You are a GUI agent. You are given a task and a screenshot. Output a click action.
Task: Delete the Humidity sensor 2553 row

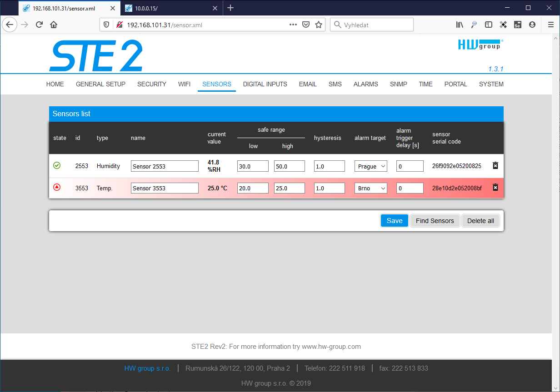point(495,166)
